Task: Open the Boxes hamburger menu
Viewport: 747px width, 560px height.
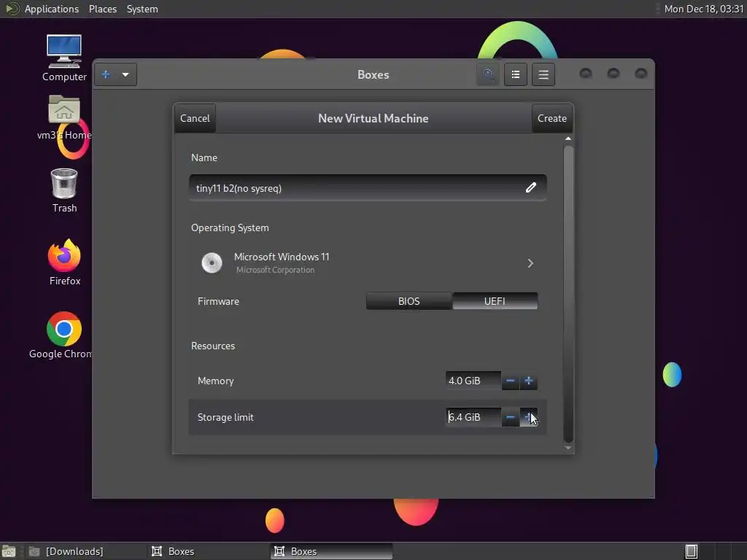Action: click(543, 74)
